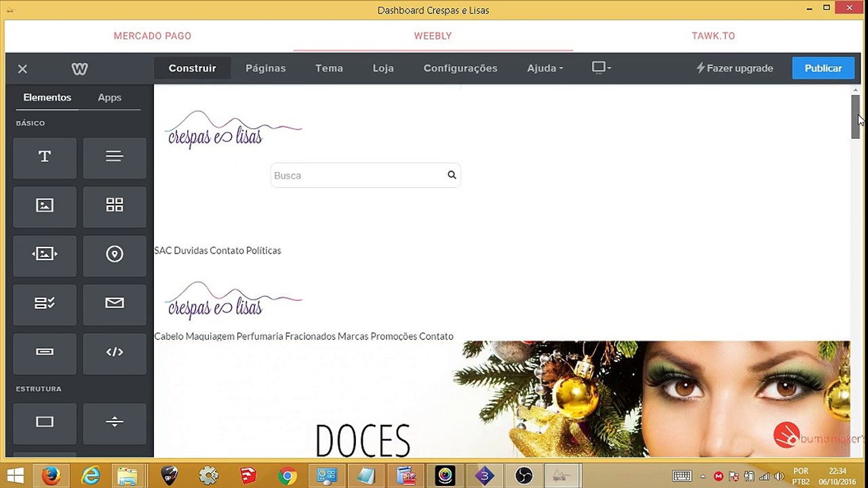Open the Perfumaria menu item
868x488 pixels.
click(260, 336)
